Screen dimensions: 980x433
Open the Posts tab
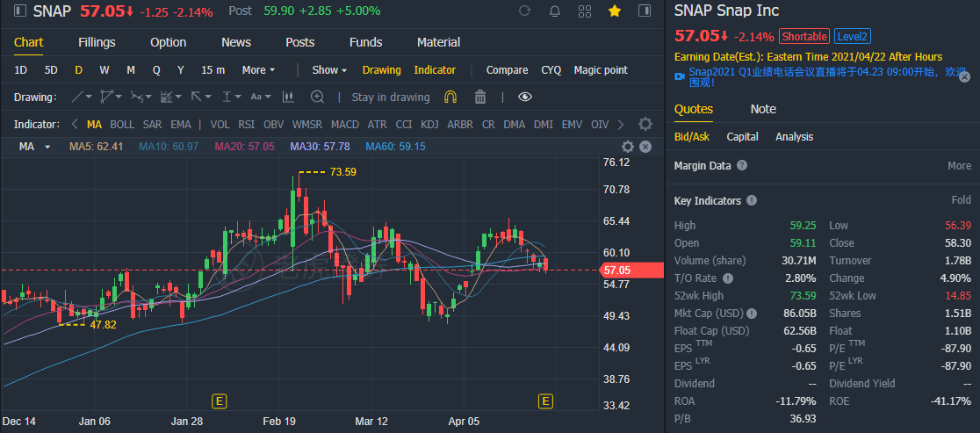pos(300,42)
